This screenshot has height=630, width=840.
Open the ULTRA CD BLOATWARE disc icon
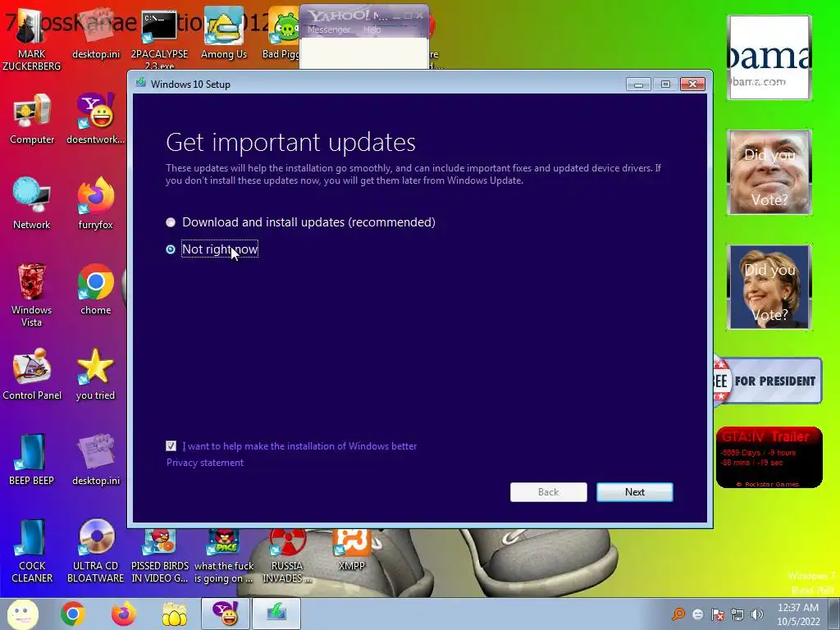point(95,550)
